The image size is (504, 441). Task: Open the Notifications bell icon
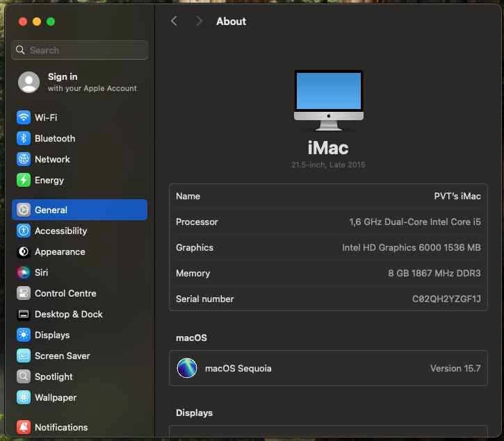point(24,427)
